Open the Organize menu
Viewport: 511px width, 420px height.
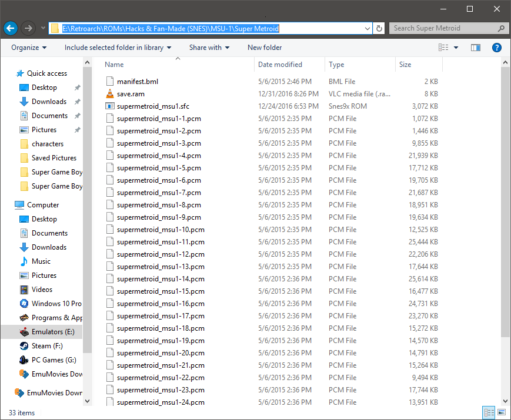(29, 48)
